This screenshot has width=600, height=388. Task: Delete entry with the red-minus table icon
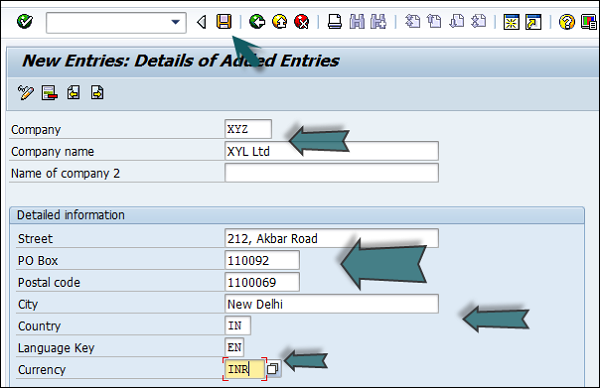click(x=50, y=93)
